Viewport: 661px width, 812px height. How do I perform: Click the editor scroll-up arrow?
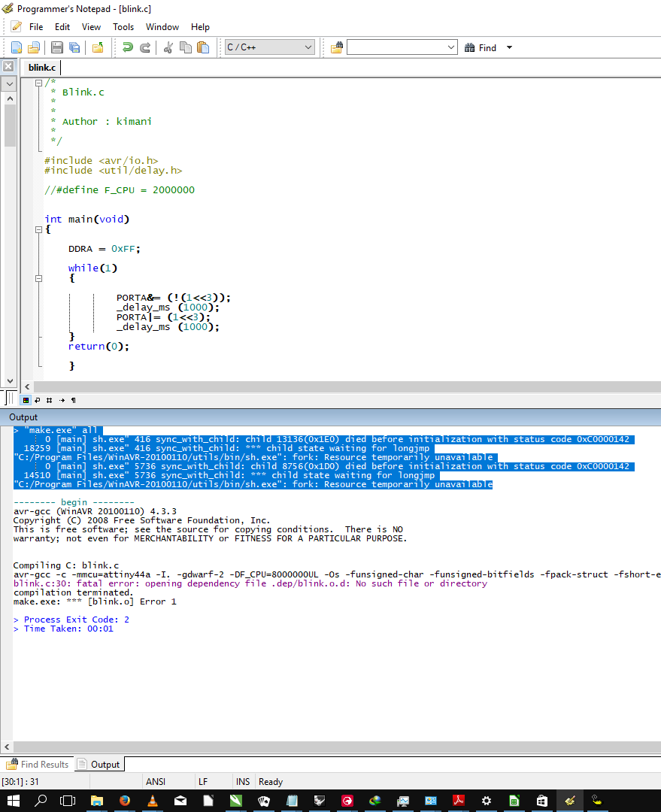click(9, 98)
